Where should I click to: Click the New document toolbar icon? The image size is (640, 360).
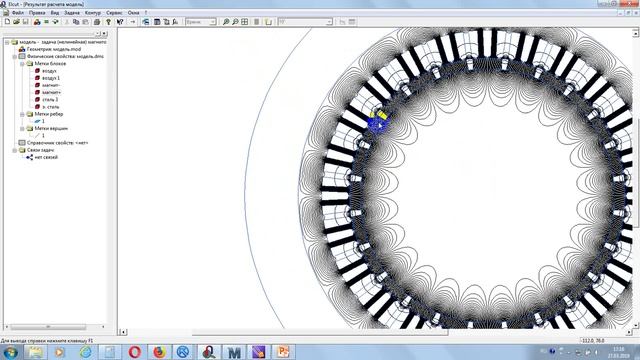(x=7, y=22)
